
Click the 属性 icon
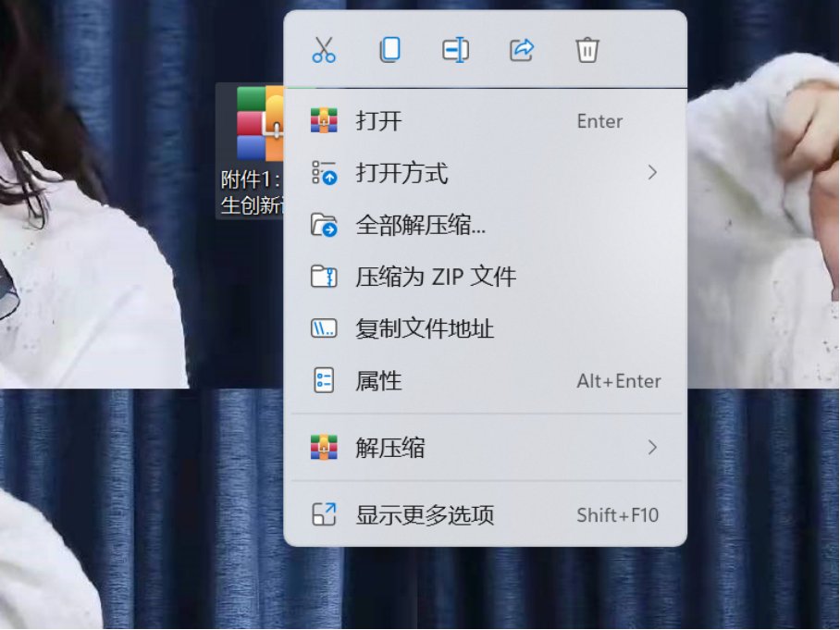point(326,380)
